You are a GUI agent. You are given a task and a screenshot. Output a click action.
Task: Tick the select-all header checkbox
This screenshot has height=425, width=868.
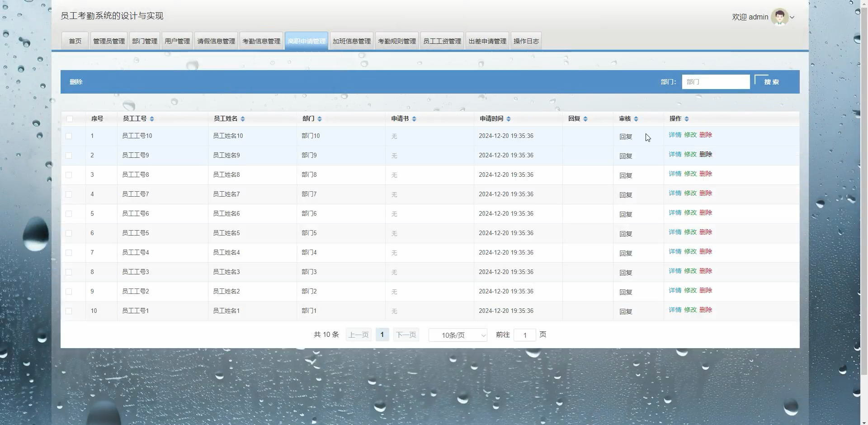(x=70, y=119)
